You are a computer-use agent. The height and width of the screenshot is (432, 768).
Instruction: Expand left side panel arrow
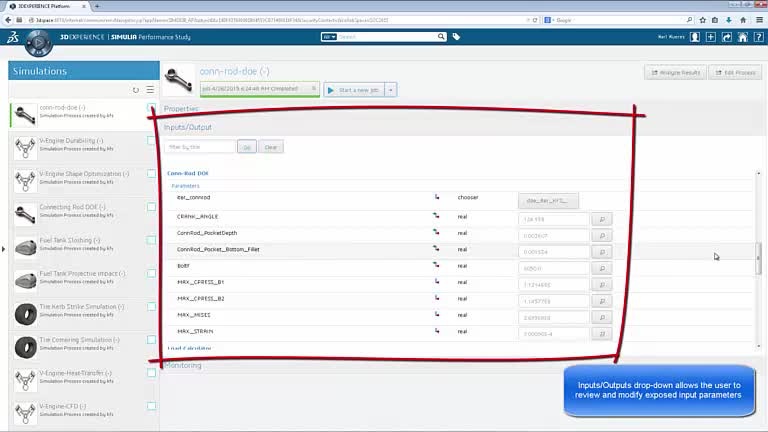(3, 249)
